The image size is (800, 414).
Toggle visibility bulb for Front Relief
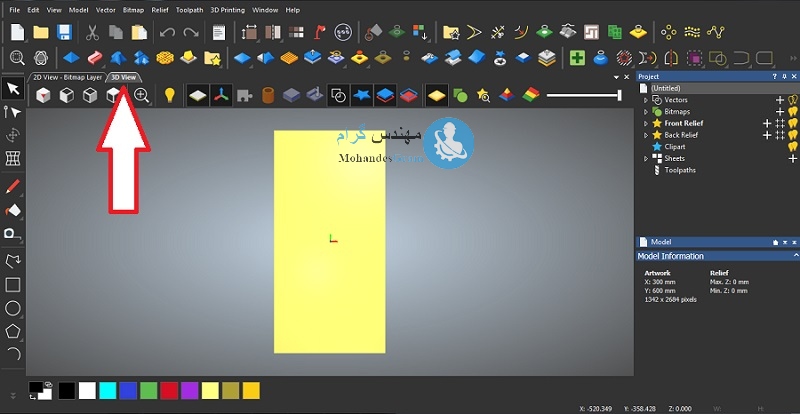793,123
